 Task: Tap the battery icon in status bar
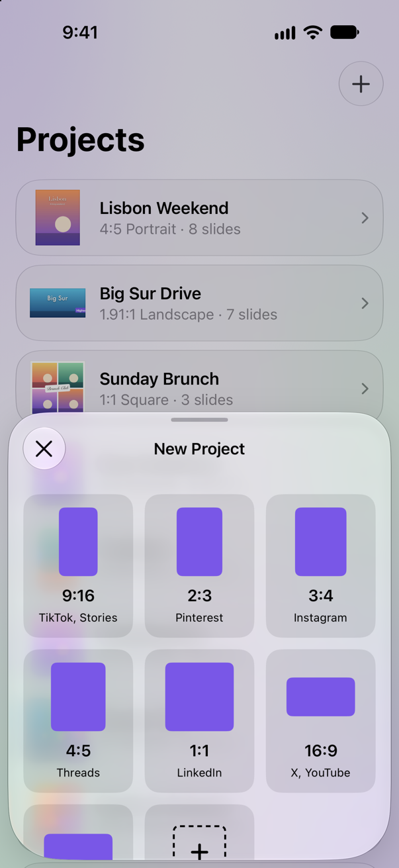[345, 32]
